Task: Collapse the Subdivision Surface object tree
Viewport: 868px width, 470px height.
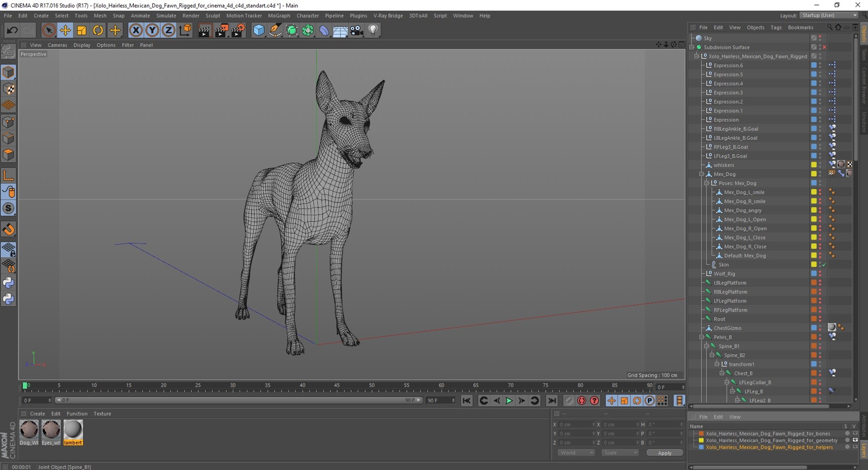Action: pyautogui.click(x=692, y=47)
